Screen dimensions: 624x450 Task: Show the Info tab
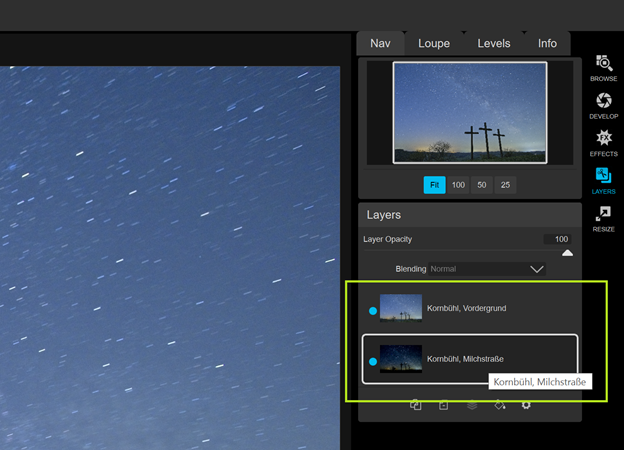coord(547,43)
